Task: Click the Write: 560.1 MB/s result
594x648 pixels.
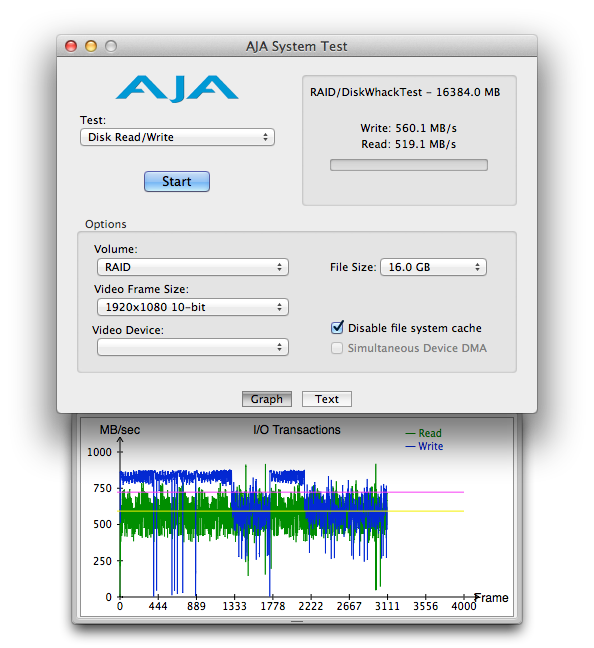Action: point(408,128)
